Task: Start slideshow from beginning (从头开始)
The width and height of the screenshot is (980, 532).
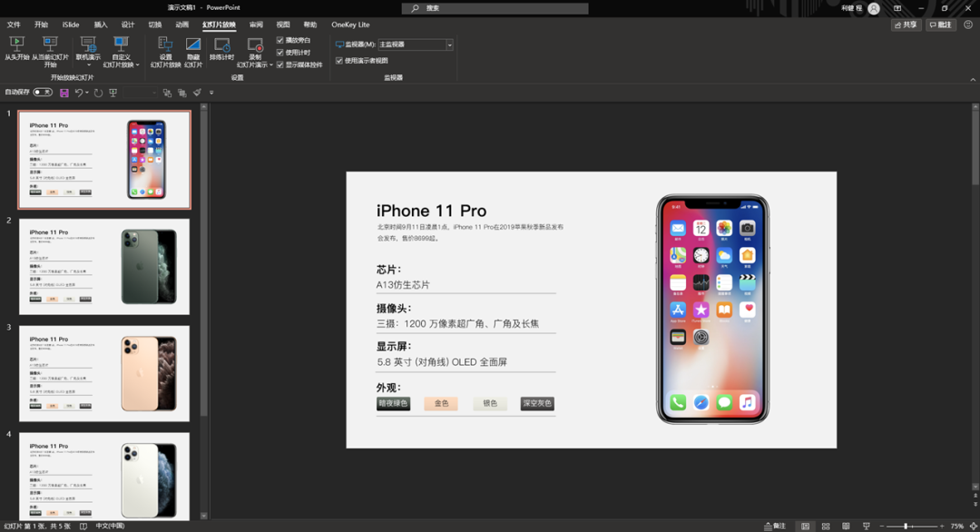Action: click(17, 49)
